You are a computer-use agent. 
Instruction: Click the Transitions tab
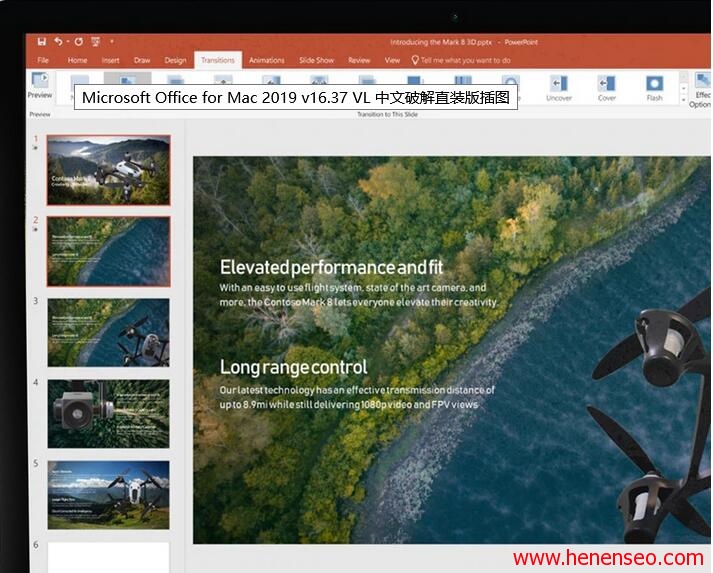pos(218,60)
